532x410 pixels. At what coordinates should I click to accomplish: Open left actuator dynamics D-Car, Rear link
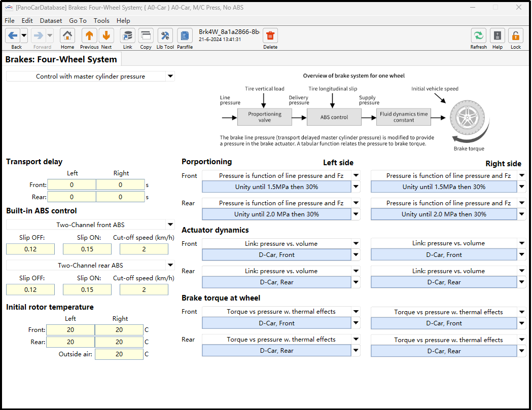(x=276, y=282)
